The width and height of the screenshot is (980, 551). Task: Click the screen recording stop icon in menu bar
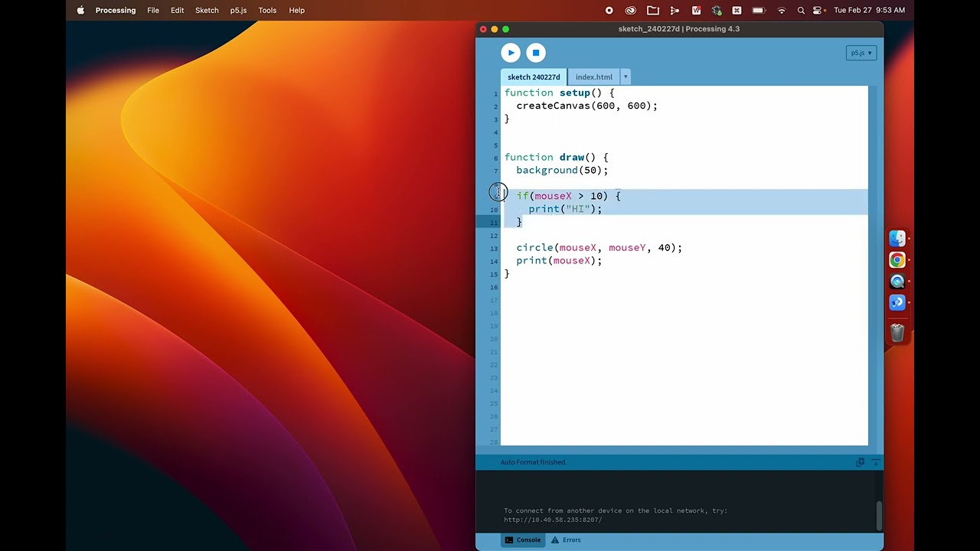[x=609, y=10]
